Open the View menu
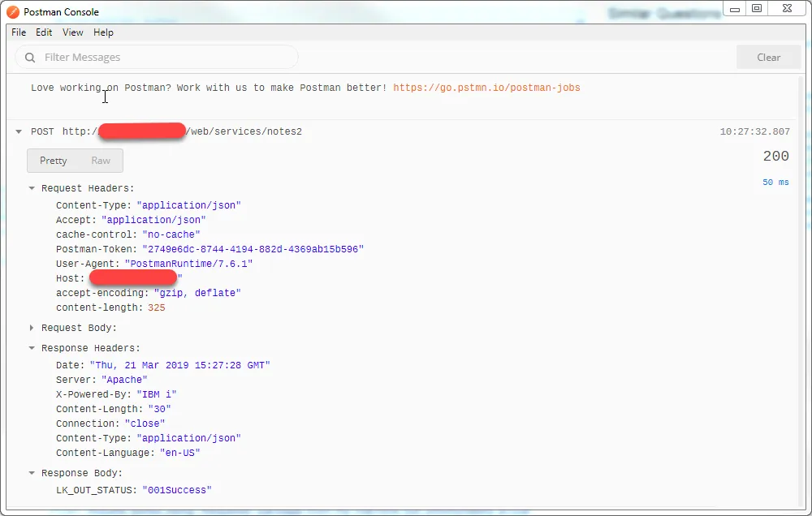The height and width of the screenshot is (516, 812). pos(73,32)
